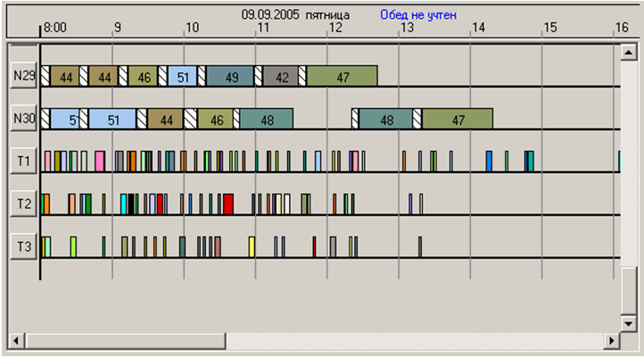644x358 pixels.
Task: Select green block 47 in N29 row
Action: click(343, 77)
